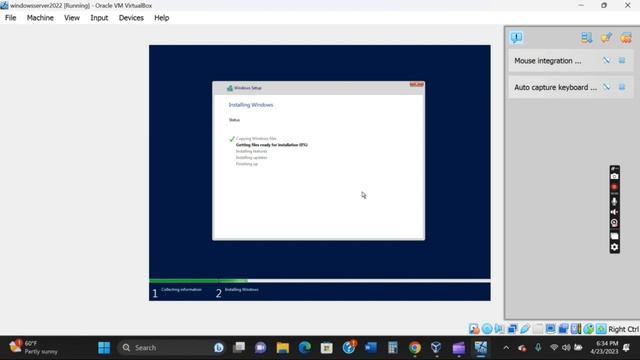The height and width of the screenshot is (360, 640).
Task: Click the Installing Windows heading in setup
Action: point(251,105)
